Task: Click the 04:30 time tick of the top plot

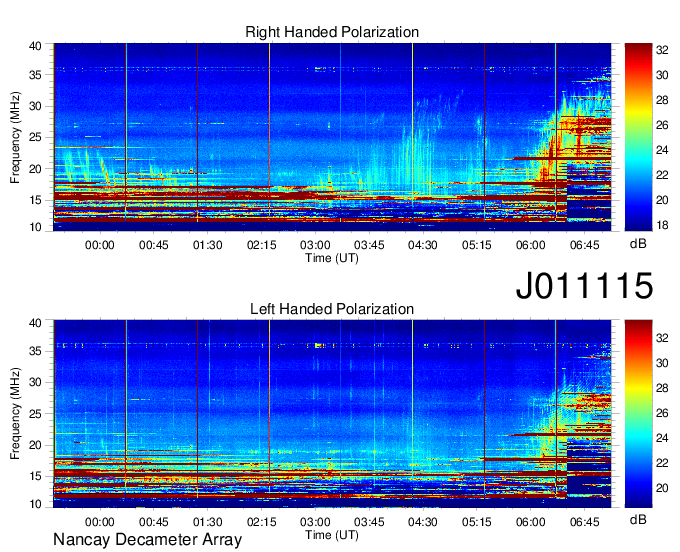Action: [x=423, y=245]
